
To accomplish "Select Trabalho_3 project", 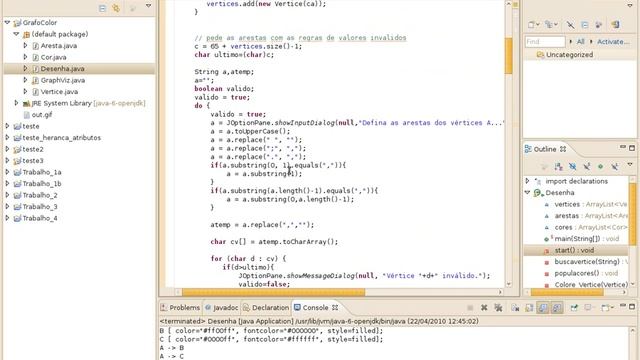I will 40,207.
